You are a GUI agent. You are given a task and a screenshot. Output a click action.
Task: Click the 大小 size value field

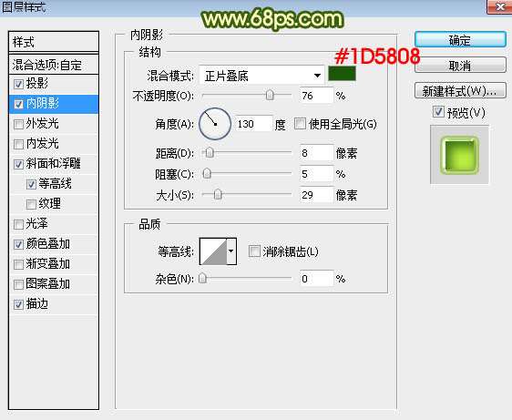tap(316, 195)
